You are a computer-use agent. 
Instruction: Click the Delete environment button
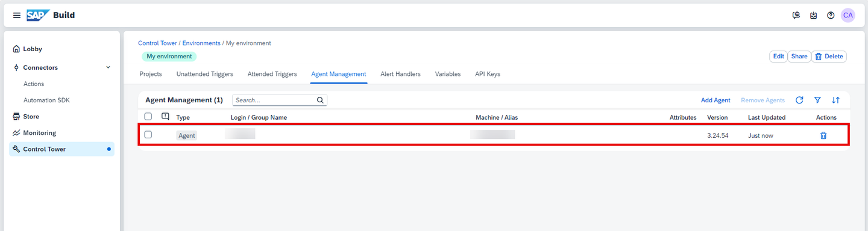[829, 57]
